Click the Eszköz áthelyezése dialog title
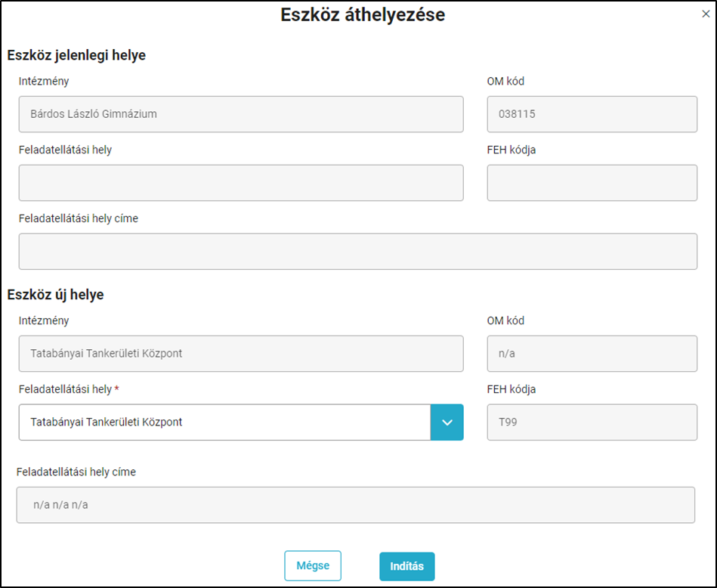The height and width of the screenshot is (588, 717). 363,14
